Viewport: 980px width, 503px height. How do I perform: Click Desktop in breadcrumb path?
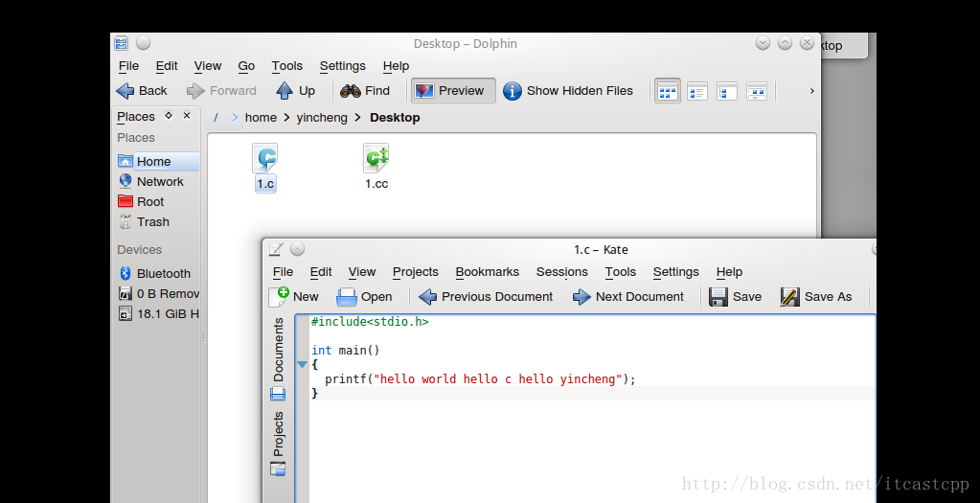[x=395, y=118]
